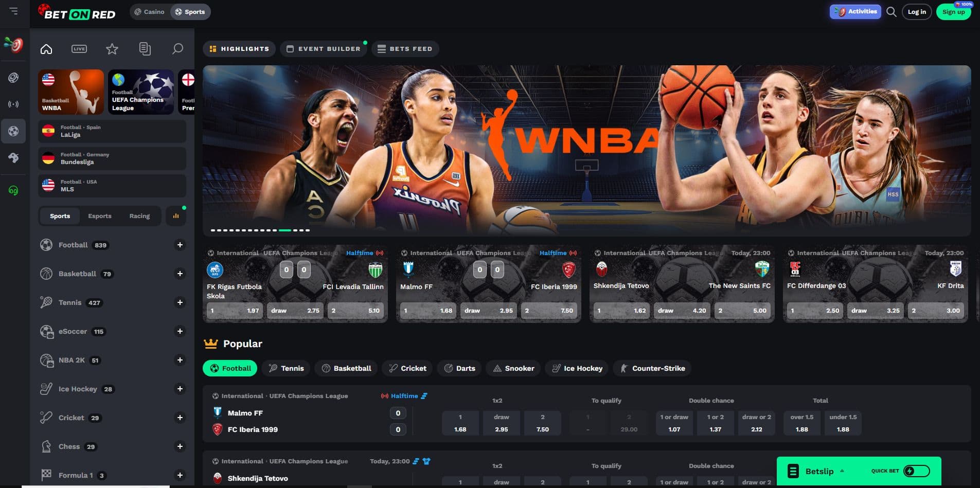Expand the Formula 1 category

click(180, 475)
